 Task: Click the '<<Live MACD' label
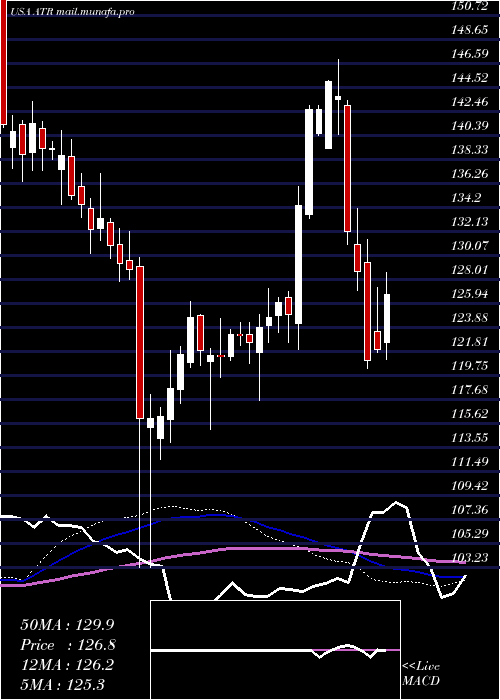[421, 673]
